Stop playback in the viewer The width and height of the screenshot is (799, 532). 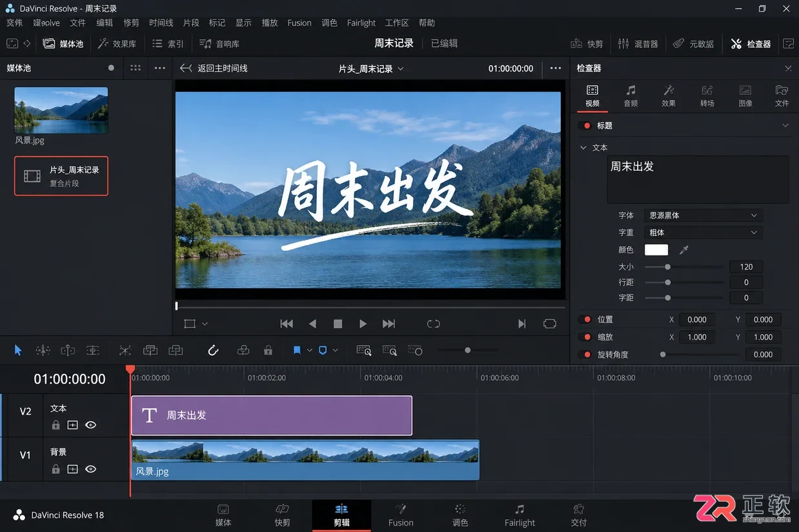(338, 324)
